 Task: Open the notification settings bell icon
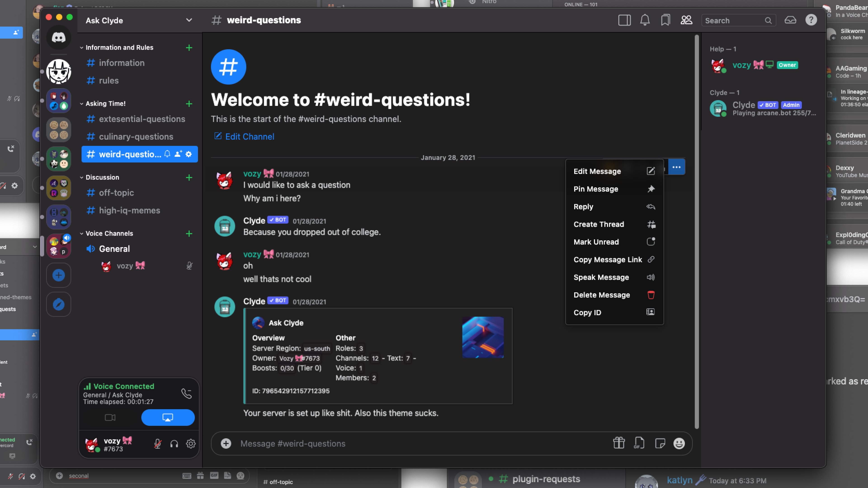point(645,20)
